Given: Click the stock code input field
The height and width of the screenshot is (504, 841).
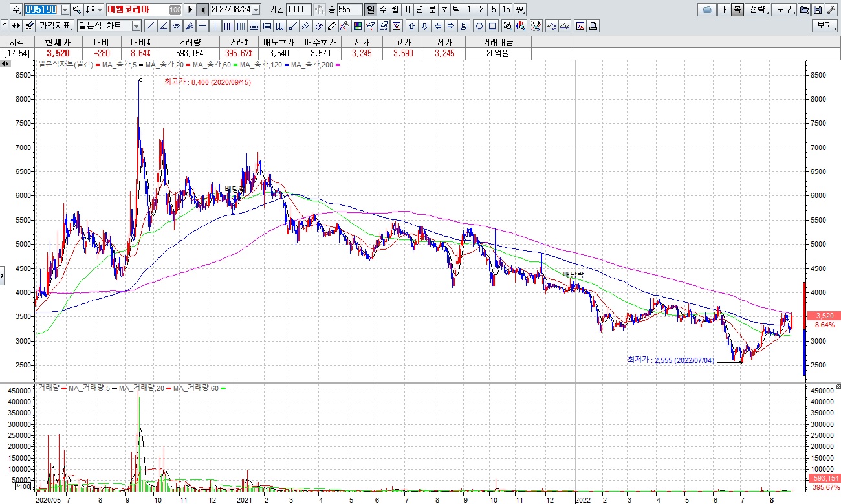Looking at the screenshot, I should tap(41, 10).
